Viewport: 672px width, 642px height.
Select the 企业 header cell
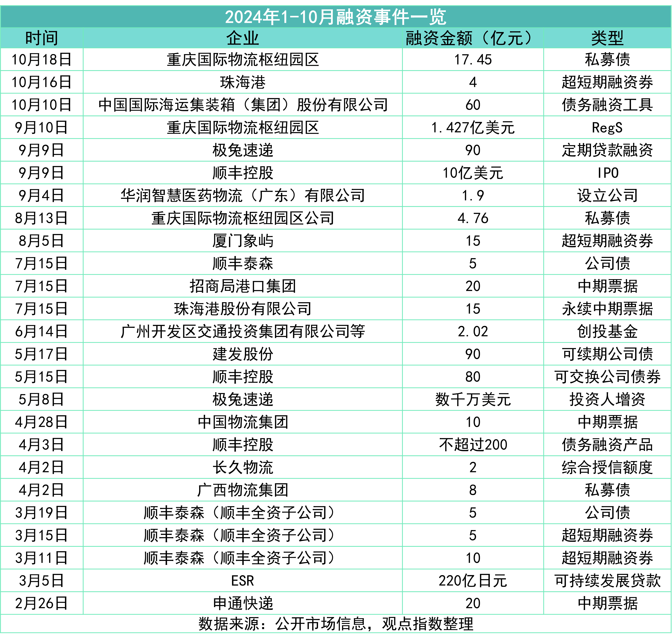243,38
